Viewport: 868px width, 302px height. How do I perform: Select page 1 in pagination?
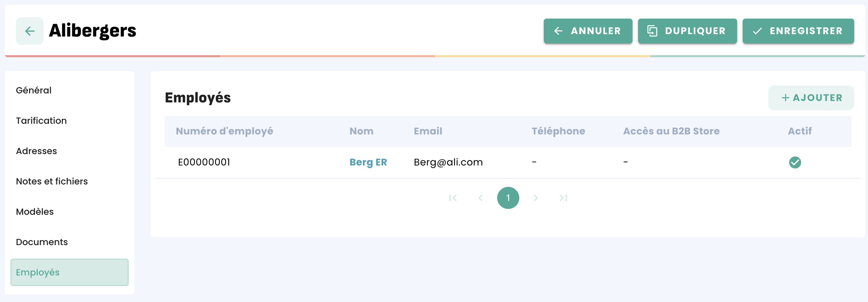(x=508, y=198)
